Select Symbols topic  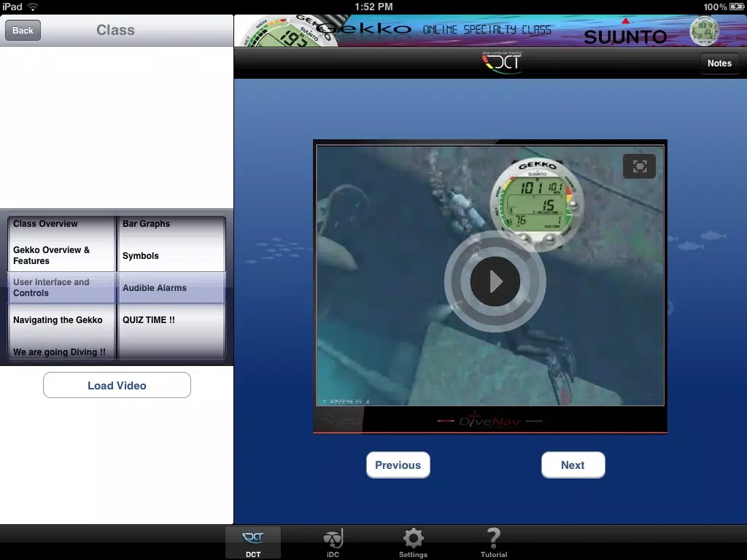point(141,256)
